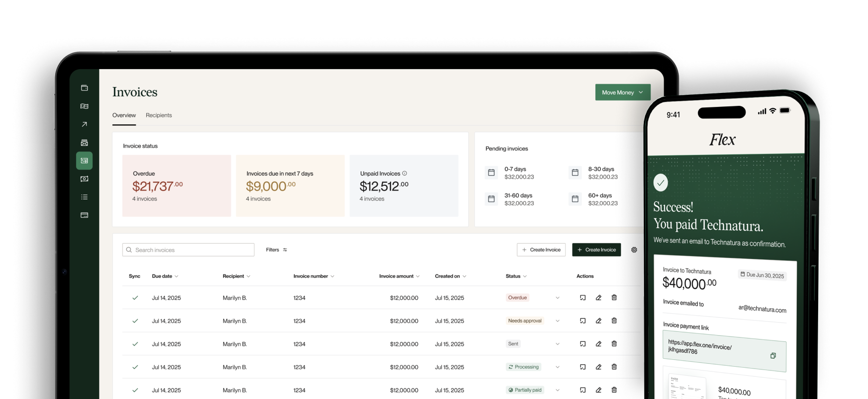868x399 pixels.
Task: Sort by the Invoice amount column header
Action: (399, 276)
